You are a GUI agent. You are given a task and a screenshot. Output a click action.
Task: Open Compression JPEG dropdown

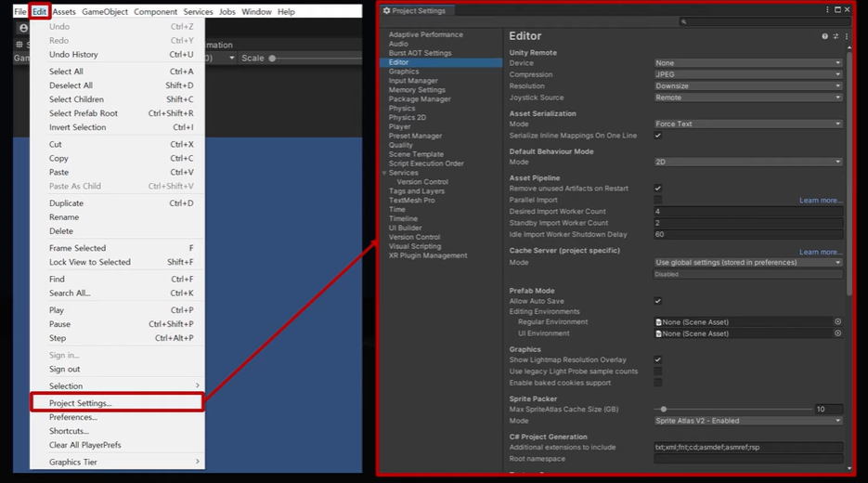pyautogui.click(x=748, y=74)
